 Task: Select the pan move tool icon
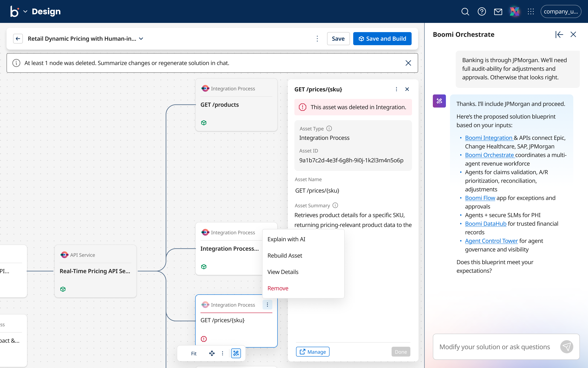point(212,353)
